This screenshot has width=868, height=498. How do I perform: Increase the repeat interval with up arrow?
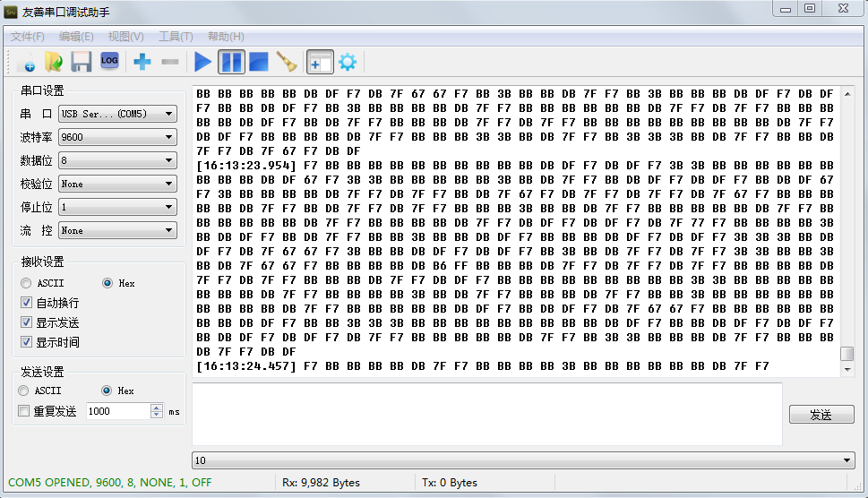[157, 408]
